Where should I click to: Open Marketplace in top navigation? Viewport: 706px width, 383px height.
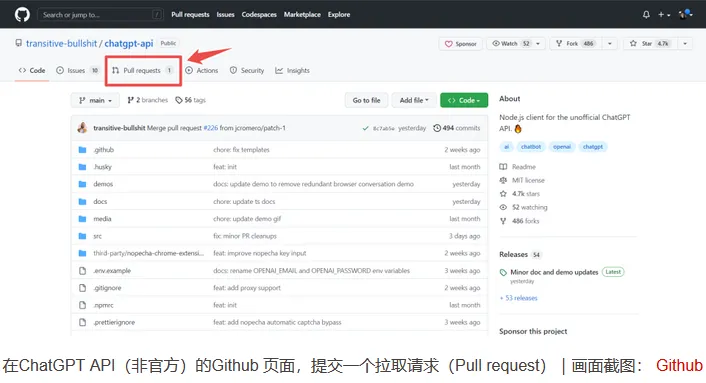click(302, 14)
